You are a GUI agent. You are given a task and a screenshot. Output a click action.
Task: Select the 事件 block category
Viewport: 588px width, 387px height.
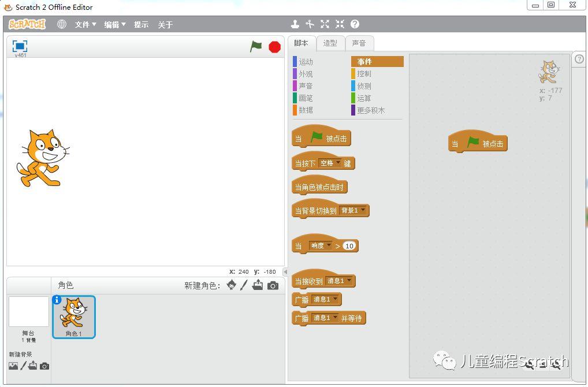377,61
